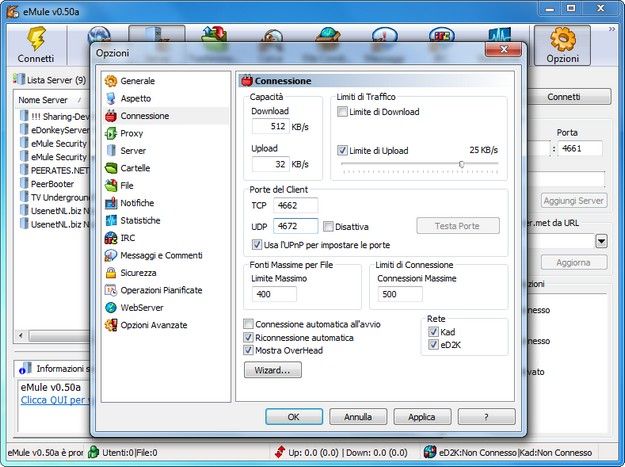625x467 pixels.
Task: Uncheck the Limite di Upload checkbox
Action: [x=342, y=150]
